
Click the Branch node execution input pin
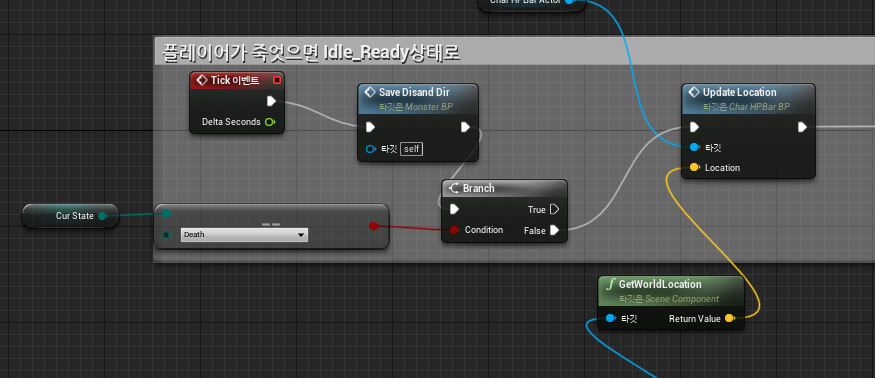(454, 209)
